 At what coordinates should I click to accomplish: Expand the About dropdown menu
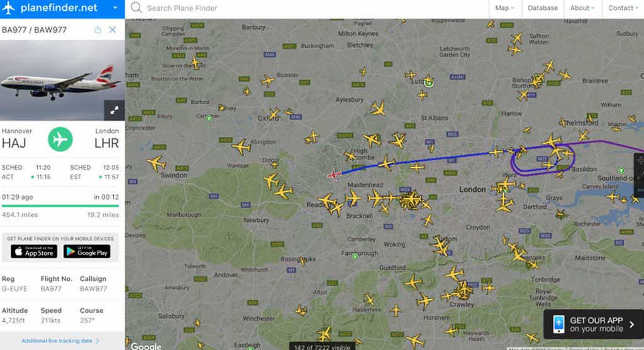(x=582, y=8)
